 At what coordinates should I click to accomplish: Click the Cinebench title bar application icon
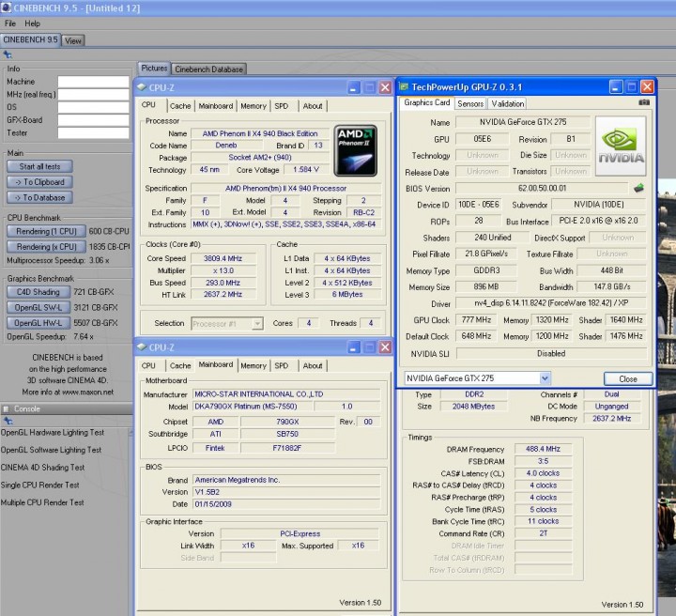point(6,8)
